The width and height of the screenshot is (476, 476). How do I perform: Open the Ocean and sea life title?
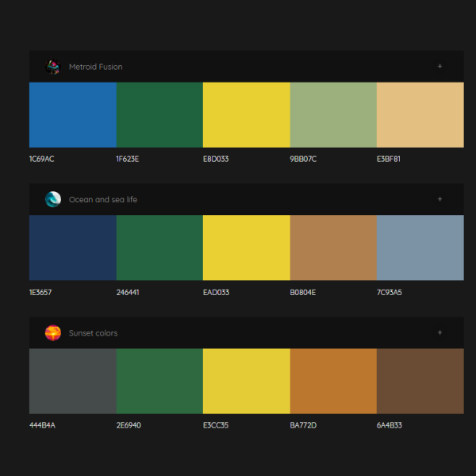102,200
